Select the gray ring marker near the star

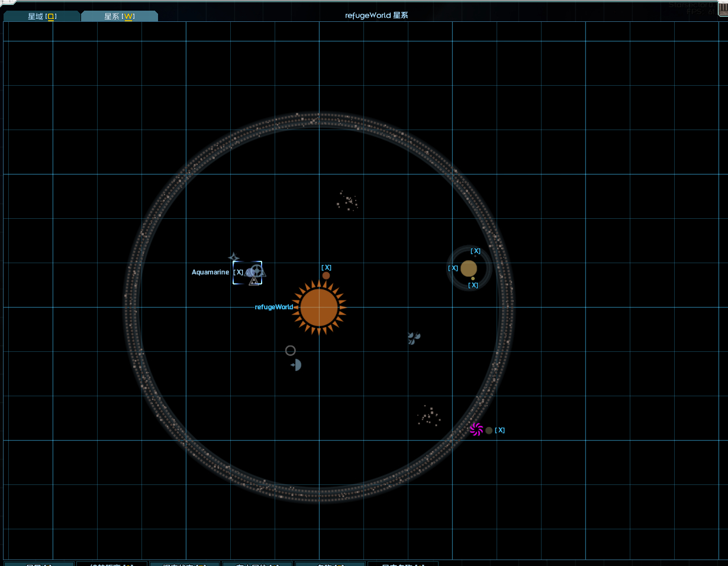point(290,351)
